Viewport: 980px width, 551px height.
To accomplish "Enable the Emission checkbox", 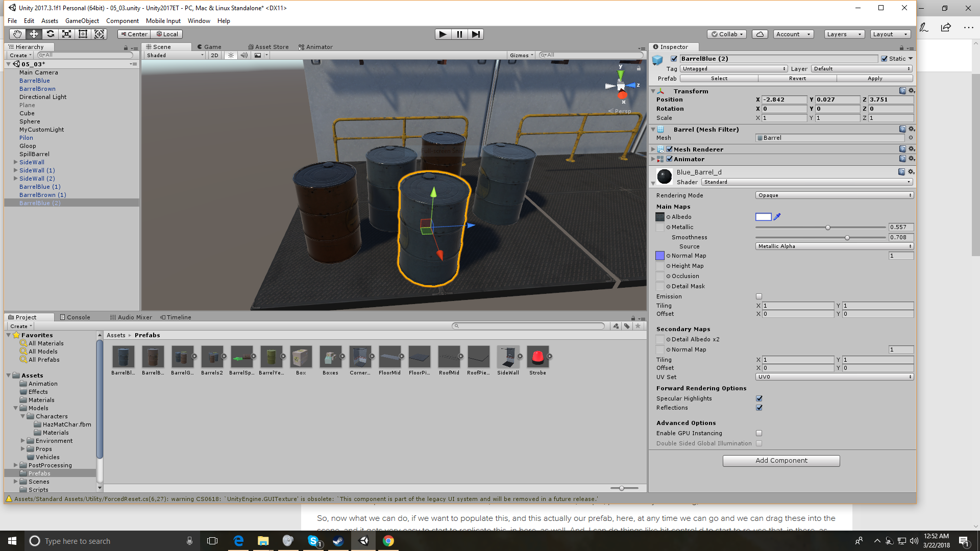I will coord(759,296).
